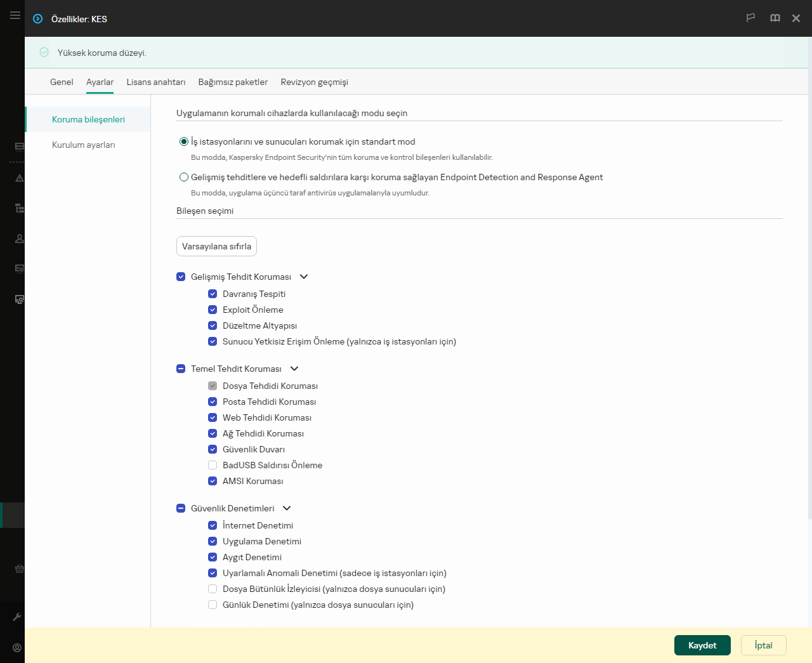Collapse Güvenlik Denetimleri chevron
812x663 pixels.
point(287,508)
